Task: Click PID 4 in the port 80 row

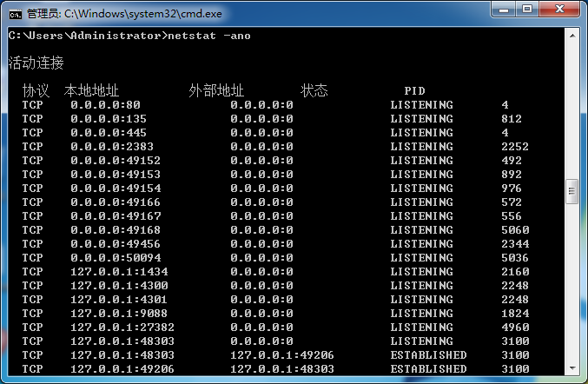Action: tap(505, 105)
